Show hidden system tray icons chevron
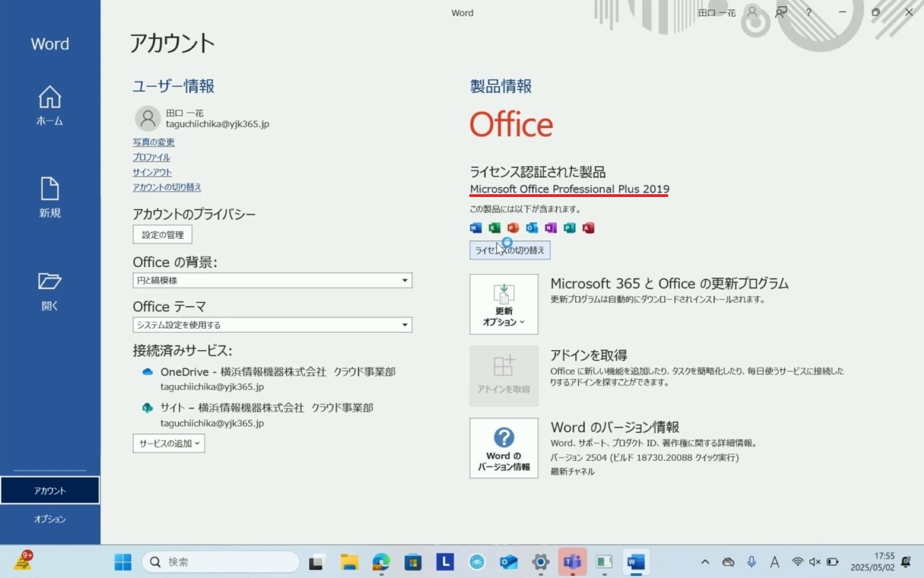This screenshot has width=924, height=578. point(705,562)
